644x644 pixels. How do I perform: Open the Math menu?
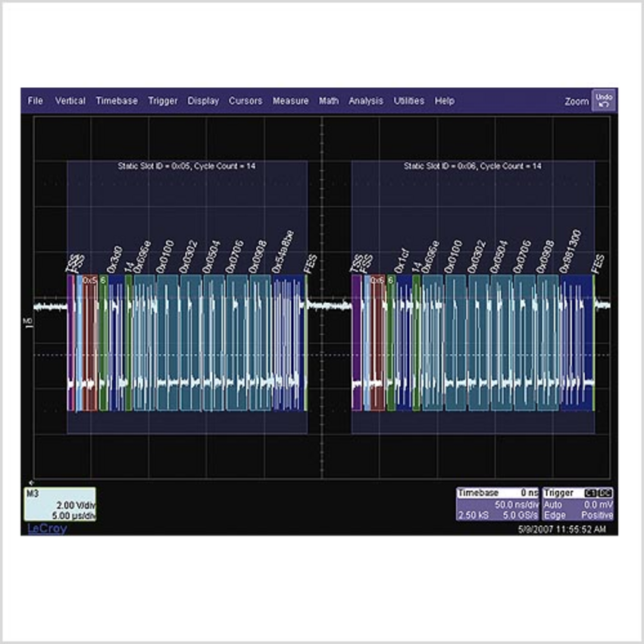coord(329,101)
